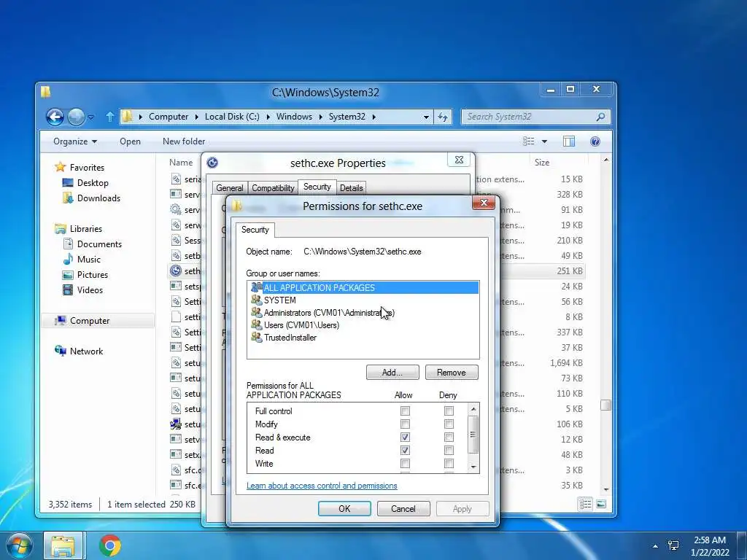Open Videos library
Image resolution: width=747 pixels, height=560 pixels.
point(90,290)
